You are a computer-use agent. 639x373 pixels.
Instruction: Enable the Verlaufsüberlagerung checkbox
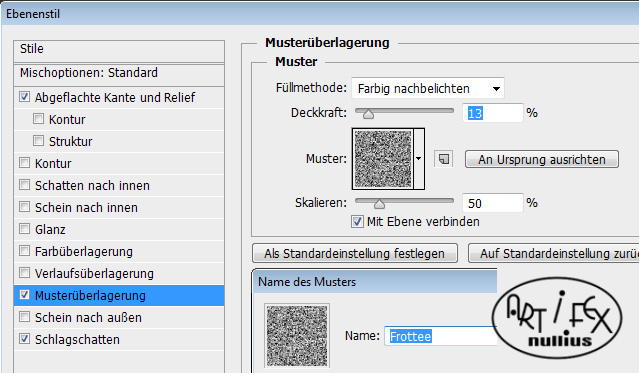[24, 273]
